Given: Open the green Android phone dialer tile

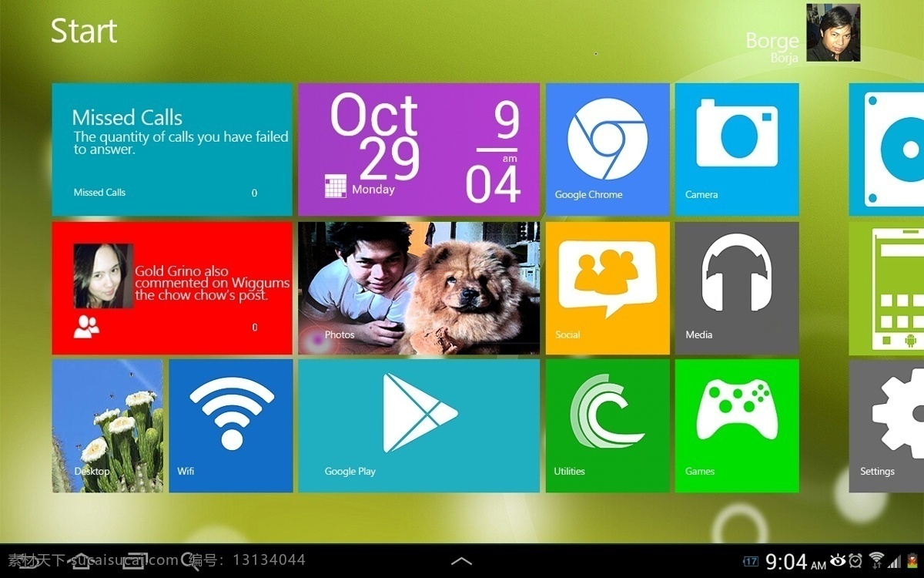Looking at the screenshot, I should (886, 288).
